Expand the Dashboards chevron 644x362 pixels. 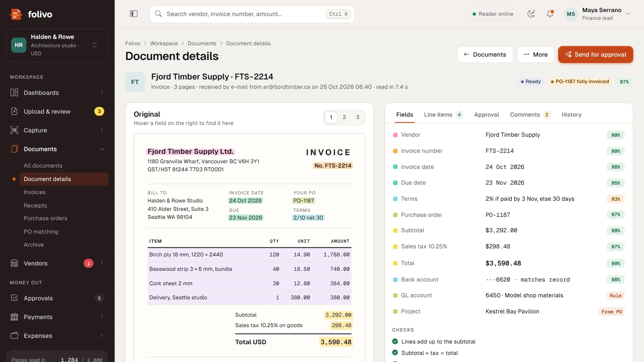(x=102, y=93)
